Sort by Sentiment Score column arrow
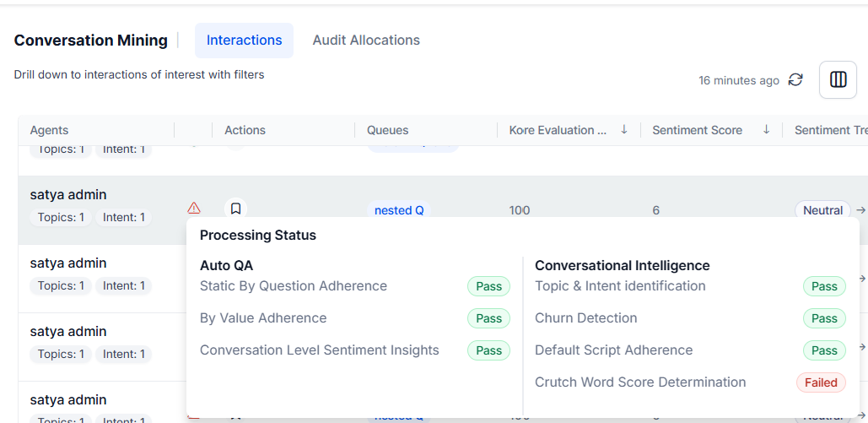The width and height of the screenshot is (868, 423). point(767,129)
